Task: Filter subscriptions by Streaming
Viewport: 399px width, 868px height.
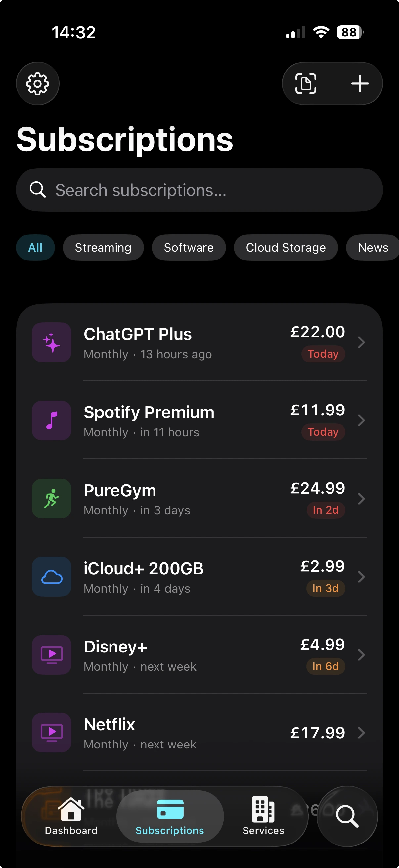Action: tap(103, 247)
